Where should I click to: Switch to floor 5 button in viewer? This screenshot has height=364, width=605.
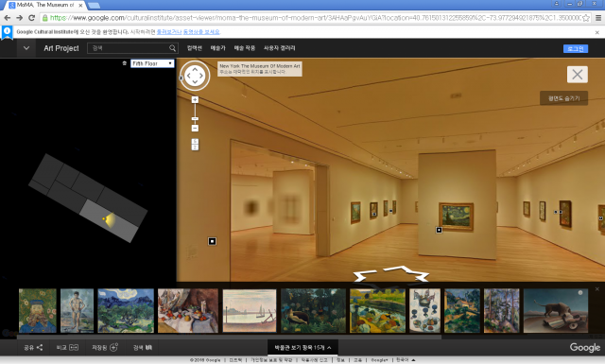pos(195,141)
